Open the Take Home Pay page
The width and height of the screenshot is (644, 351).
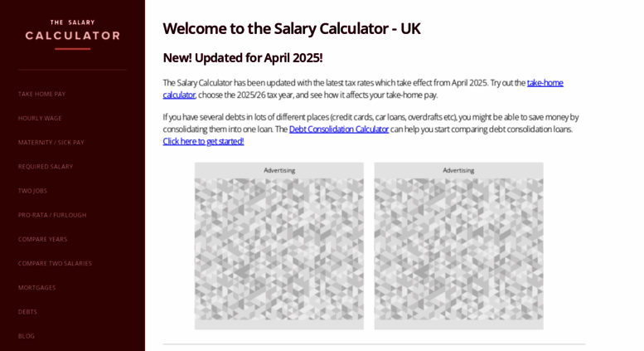[x=42, y=94]
